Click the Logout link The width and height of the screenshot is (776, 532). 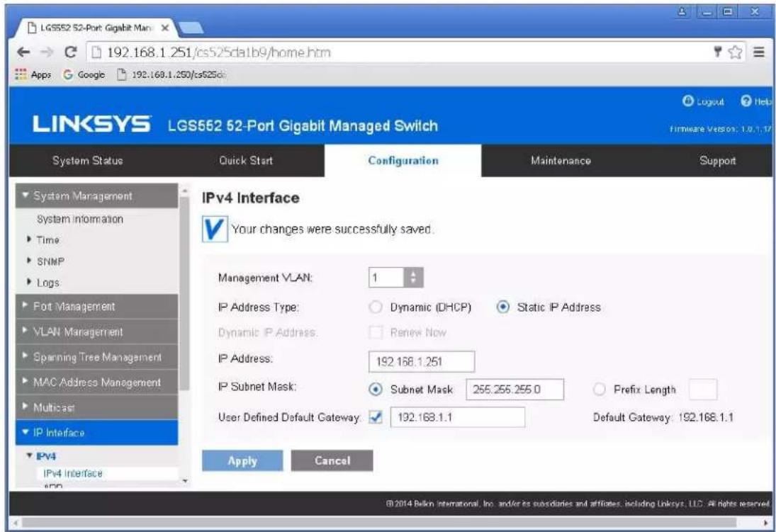[x=703, y=101]
